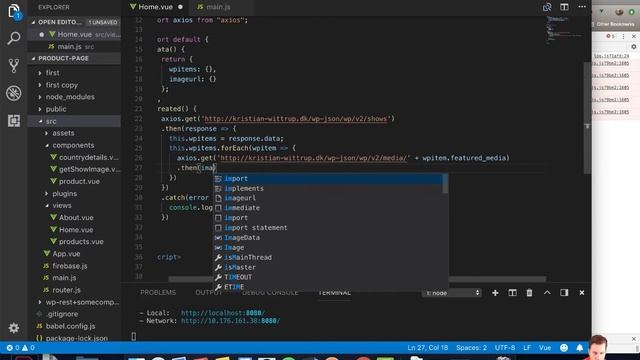Screen dimensions: 640x360
Task: Split the editor to the right
Action: point(564,7)
